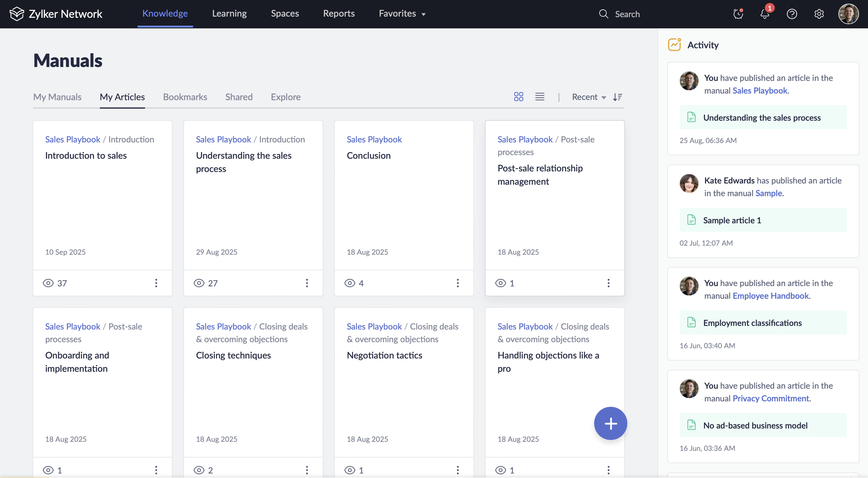The width and height of the screenshot is (868, 478).
Task: Switch to list view layout
Action: tap(540, 97)
